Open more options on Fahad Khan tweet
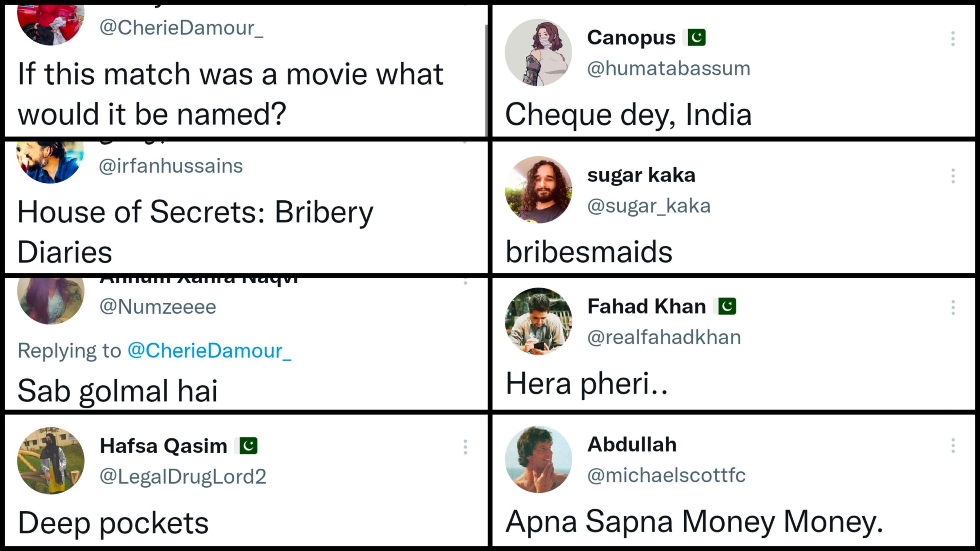This screenshot has height=551, width=980. [x=953, y=308]
